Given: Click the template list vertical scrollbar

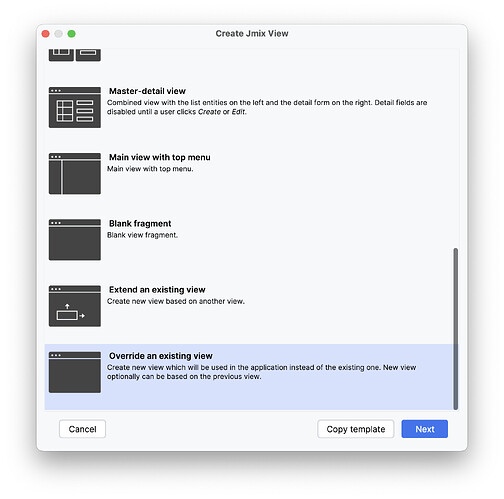Looking at the screenshot, I should point(456,329).
